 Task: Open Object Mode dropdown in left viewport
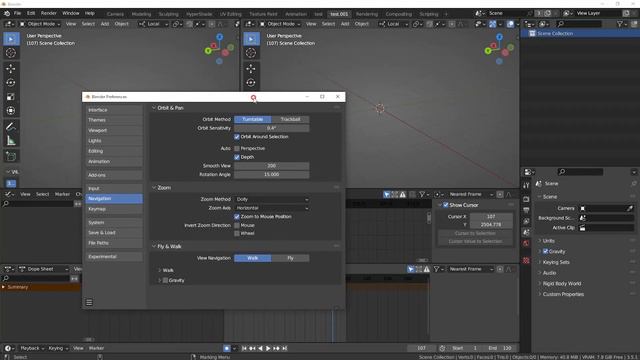(x=40, y=24)
